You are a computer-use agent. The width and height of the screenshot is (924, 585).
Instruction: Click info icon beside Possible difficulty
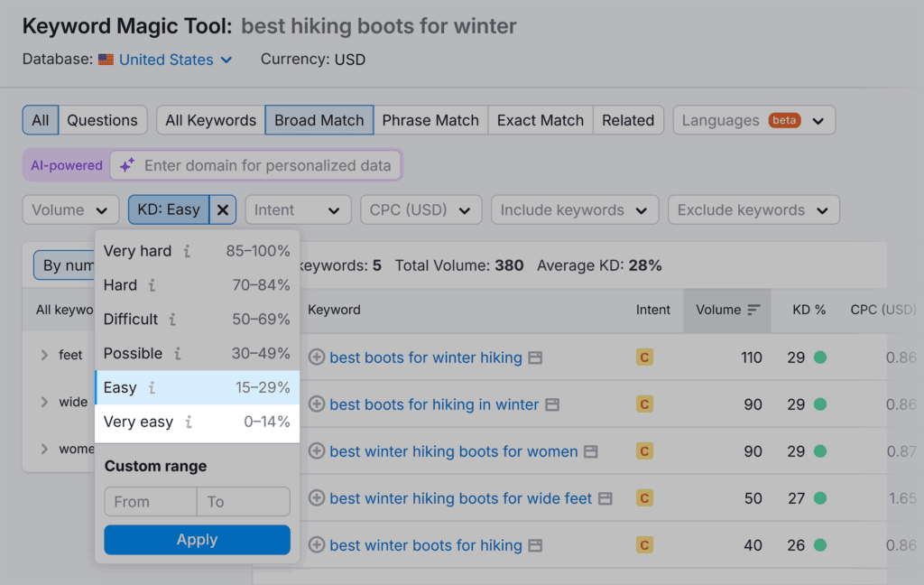tap(178, 354)
